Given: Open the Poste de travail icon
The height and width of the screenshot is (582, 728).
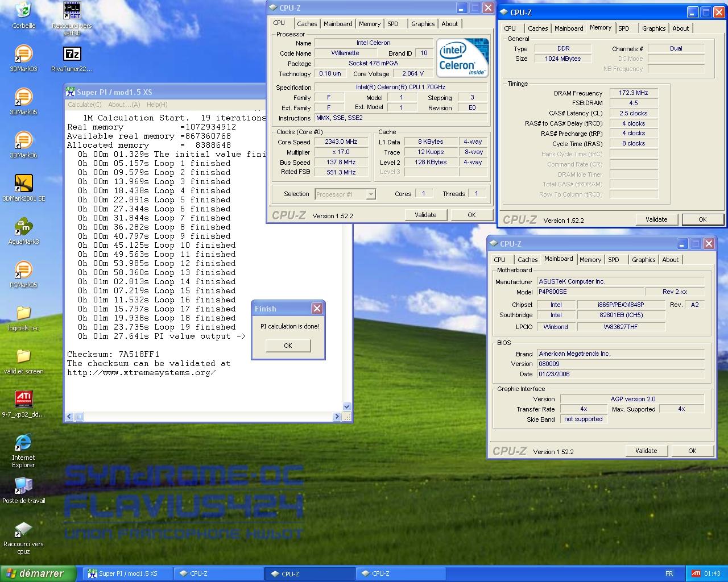Looking at the screenshot, I should click(x=23, y=490).
